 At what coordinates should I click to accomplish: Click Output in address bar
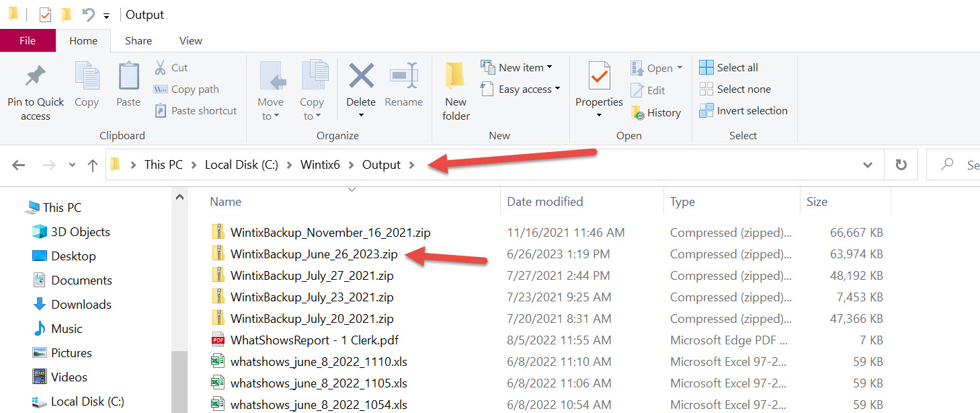381,165
